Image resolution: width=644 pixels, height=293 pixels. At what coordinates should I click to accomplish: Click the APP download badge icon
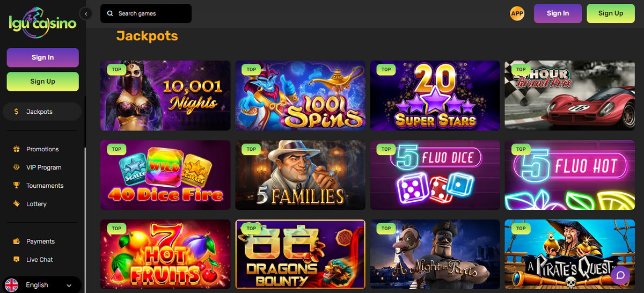[x=517, y=13]
